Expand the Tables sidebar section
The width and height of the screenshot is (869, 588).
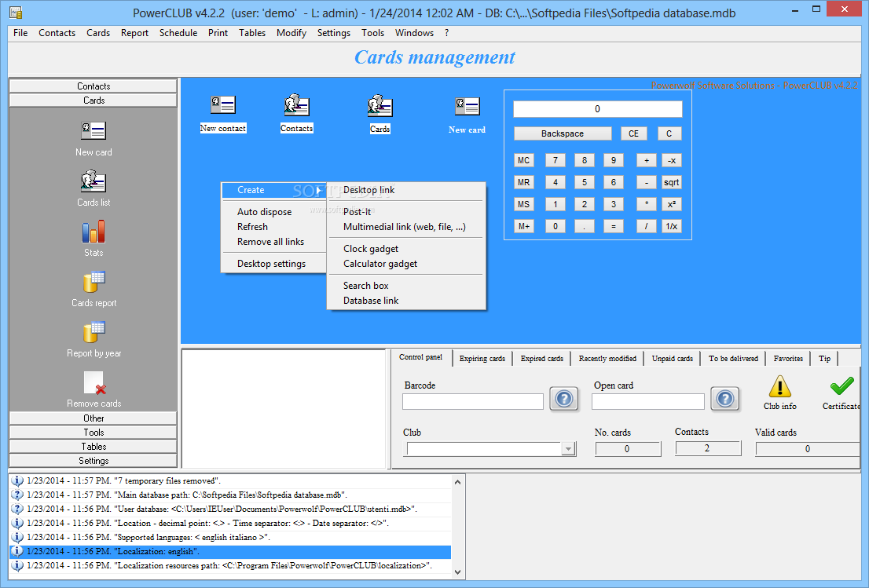93,446
